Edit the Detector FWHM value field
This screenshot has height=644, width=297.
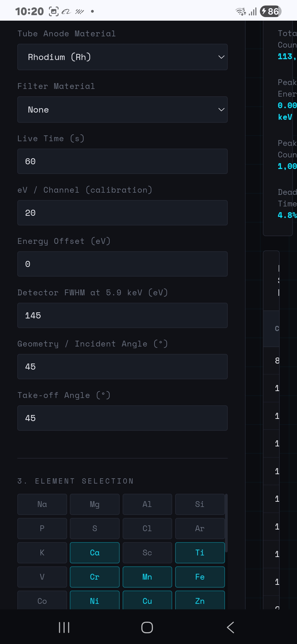point(122,315)
